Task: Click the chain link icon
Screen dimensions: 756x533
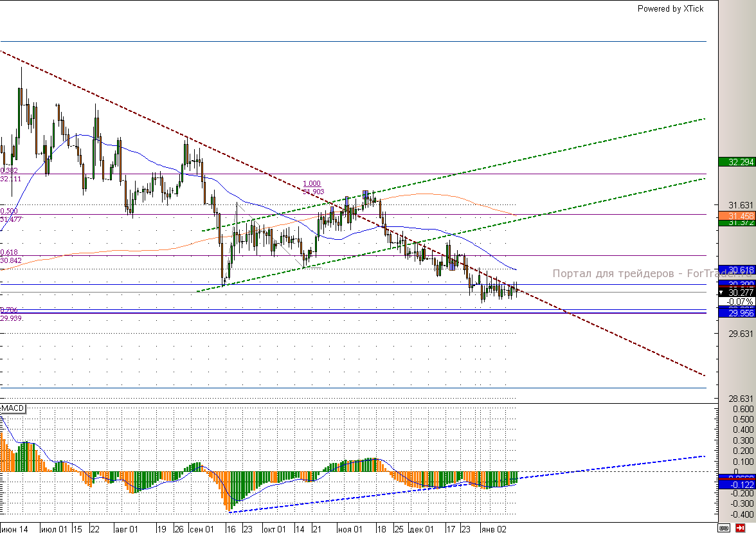Action: pos(724,527)
